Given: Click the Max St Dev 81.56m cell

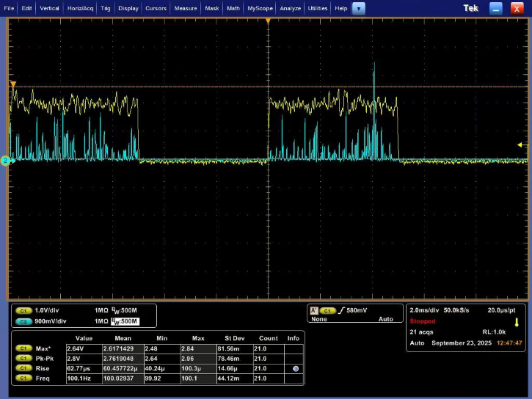Looking at the screenshot, I should [x=235, y=348].
